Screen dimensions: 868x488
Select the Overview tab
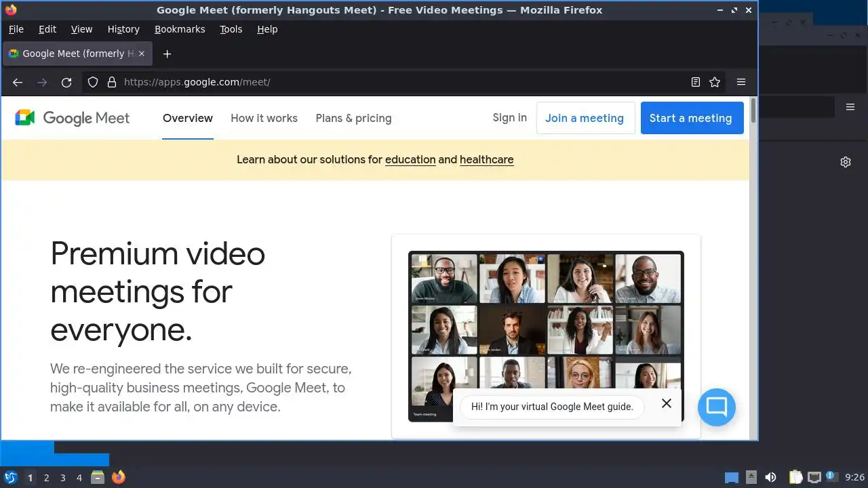(x=188, y=118)
